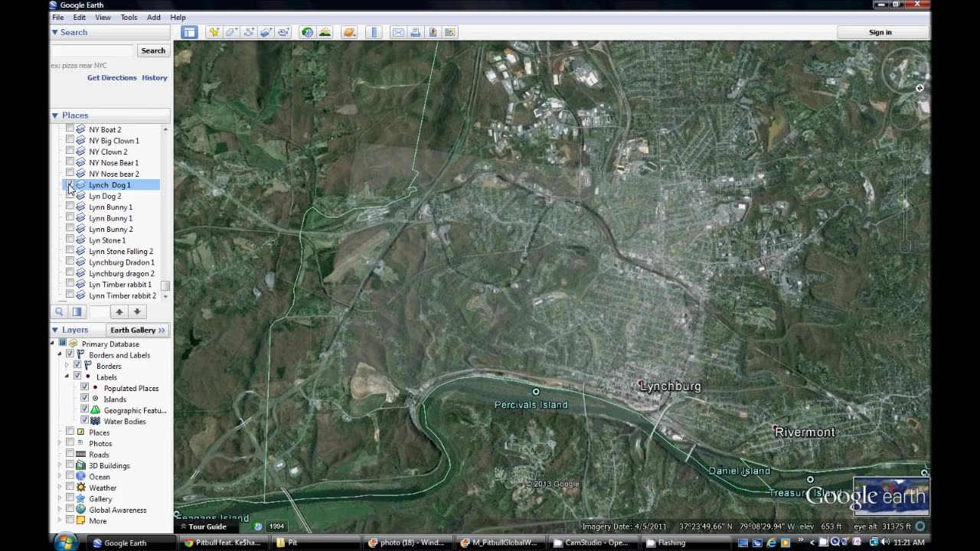Check the Lynch Dog 1 checkbox
This screenshot has height=551, width=980.
point(70,184)
